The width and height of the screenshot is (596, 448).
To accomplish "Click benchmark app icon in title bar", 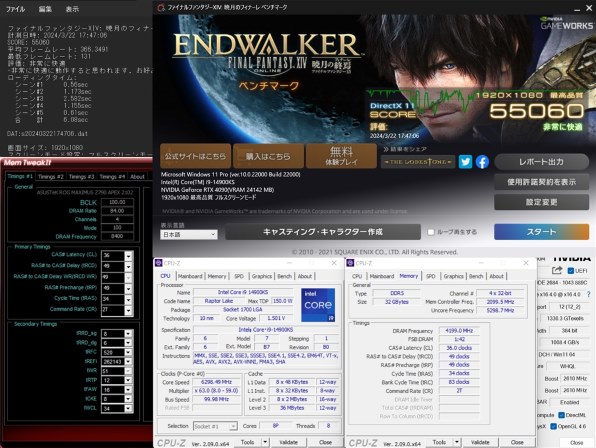I will (x=161, y=7).
